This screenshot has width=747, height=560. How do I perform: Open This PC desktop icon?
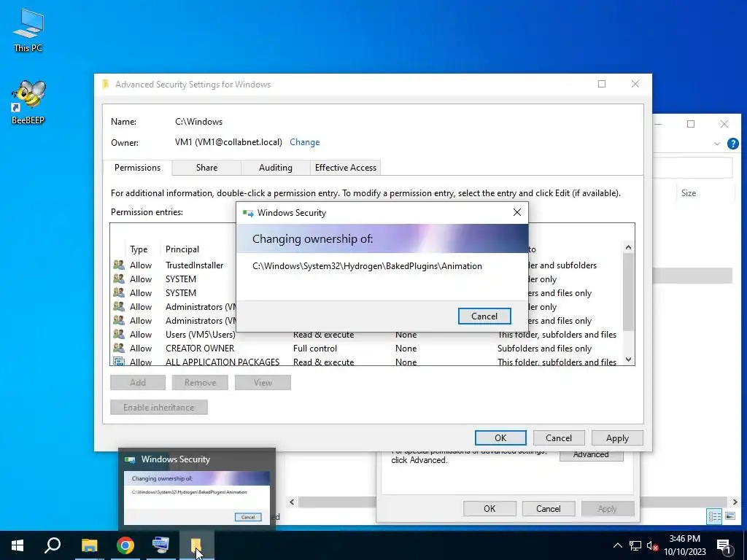pyautogui.click(x=28, y=30)
